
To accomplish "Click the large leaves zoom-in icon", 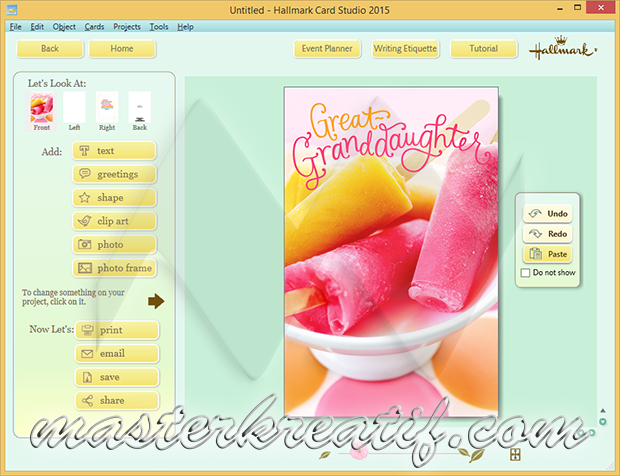I will (473, 454).
